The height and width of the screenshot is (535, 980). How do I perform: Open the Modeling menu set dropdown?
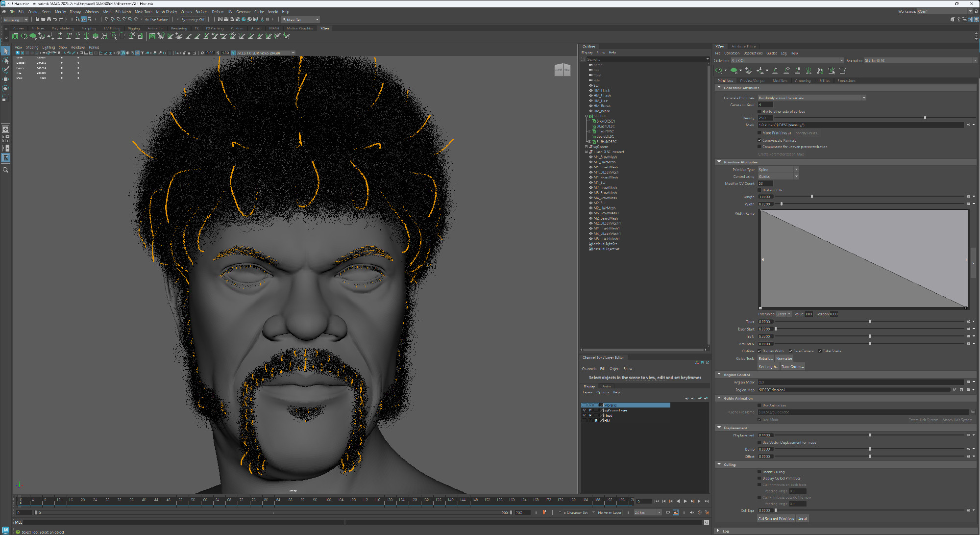[x=16, y=20]
